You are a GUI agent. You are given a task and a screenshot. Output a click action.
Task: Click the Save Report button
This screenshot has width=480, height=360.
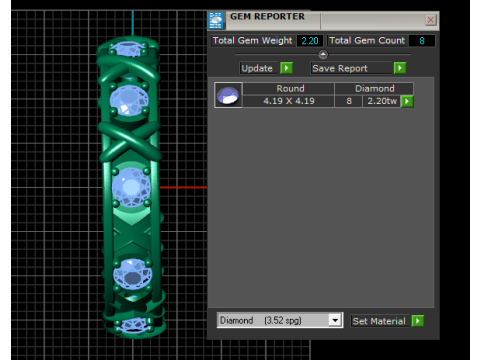[351, 68]
